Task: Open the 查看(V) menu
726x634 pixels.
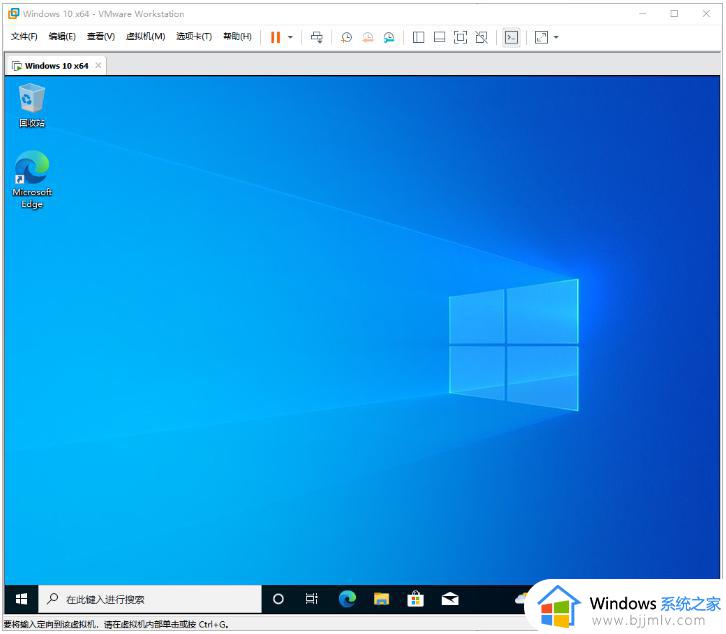Action: pyautogui.click(x=100, y=36)
